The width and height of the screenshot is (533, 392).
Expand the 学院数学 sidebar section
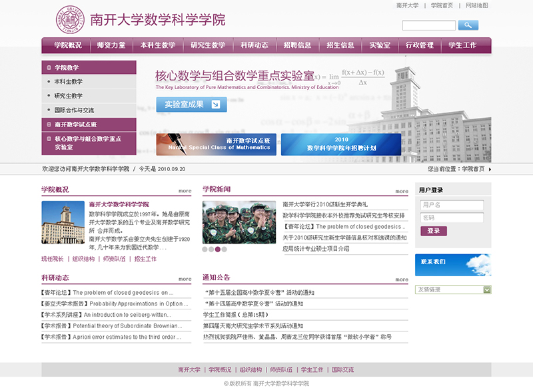(x=89, y=67)
